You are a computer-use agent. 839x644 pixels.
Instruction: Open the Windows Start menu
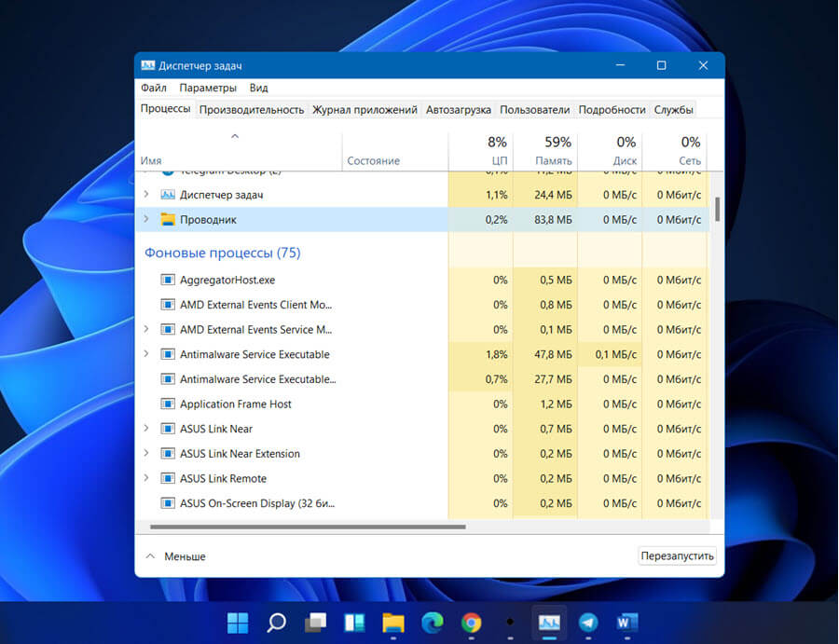point(238,623)
